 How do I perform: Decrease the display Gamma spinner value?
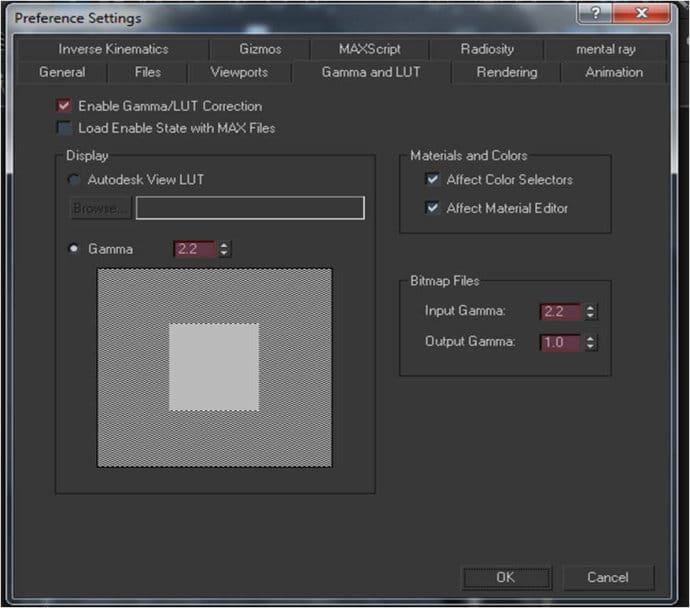coord(224,253)
